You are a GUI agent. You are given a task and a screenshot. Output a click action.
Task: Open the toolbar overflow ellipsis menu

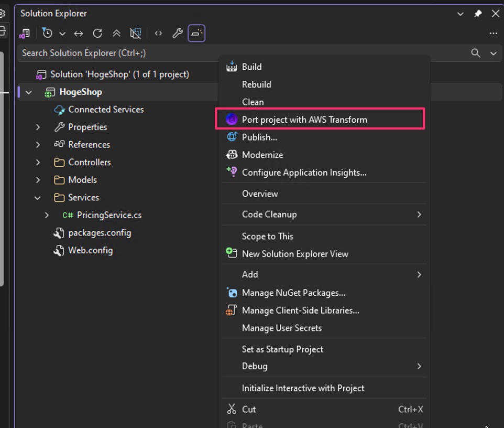(x=494, y=33)
